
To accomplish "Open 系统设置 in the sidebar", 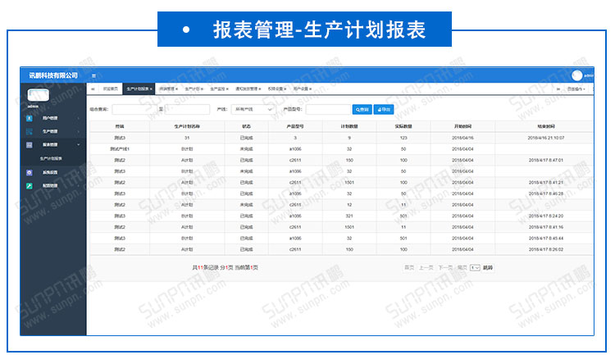I will click(53, 172).
